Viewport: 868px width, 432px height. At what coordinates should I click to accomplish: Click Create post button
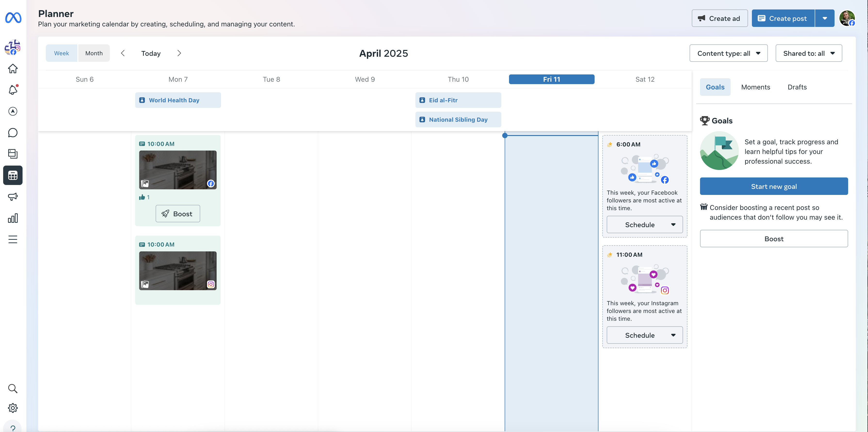[783, 18]
